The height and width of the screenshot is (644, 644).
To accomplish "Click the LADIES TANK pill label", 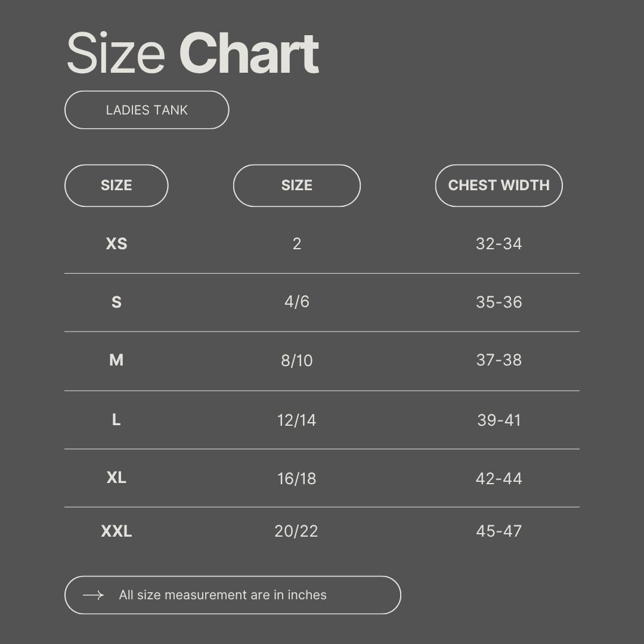I will [147, 110].
